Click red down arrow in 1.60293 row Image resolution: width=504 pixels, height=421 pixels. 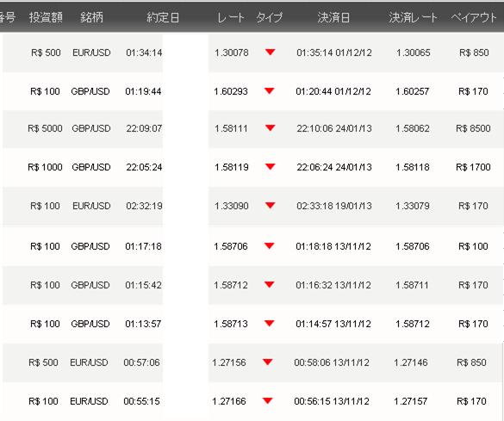coord(269,90)
